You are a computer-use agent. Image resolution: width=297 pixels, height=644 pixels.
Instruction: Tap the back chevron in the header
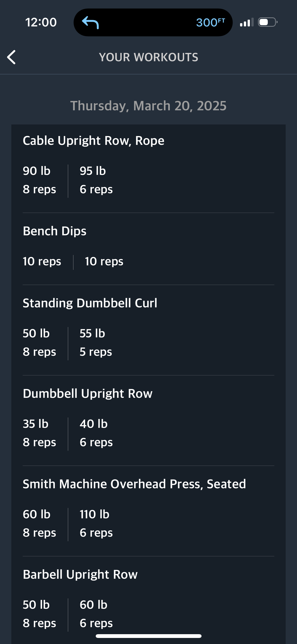(11, 57)
